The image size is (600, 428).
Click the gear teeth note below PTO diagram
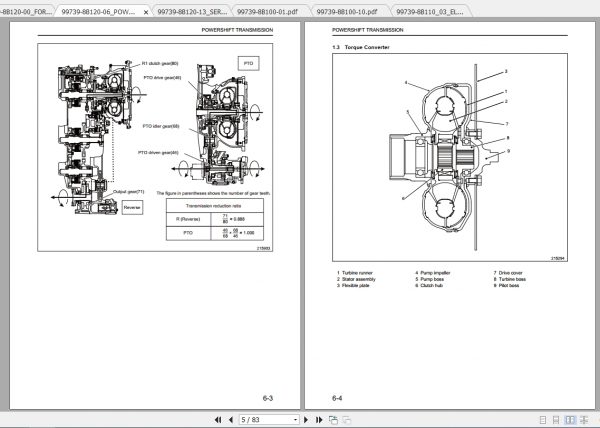(213, 193)
